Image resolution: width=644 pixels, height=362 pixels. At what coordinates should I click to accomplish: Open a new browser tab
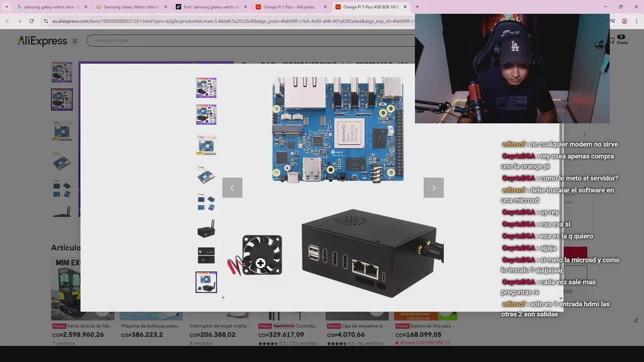pos(417,7)
